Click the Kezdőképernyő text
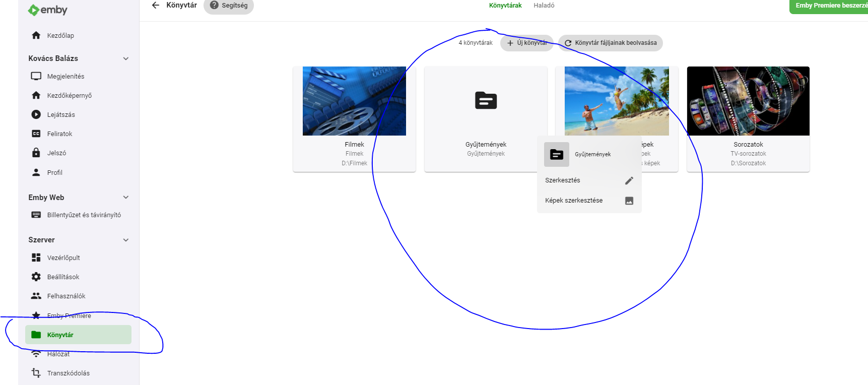The width and height of the screenshot is (868, 385). [70, 95]
